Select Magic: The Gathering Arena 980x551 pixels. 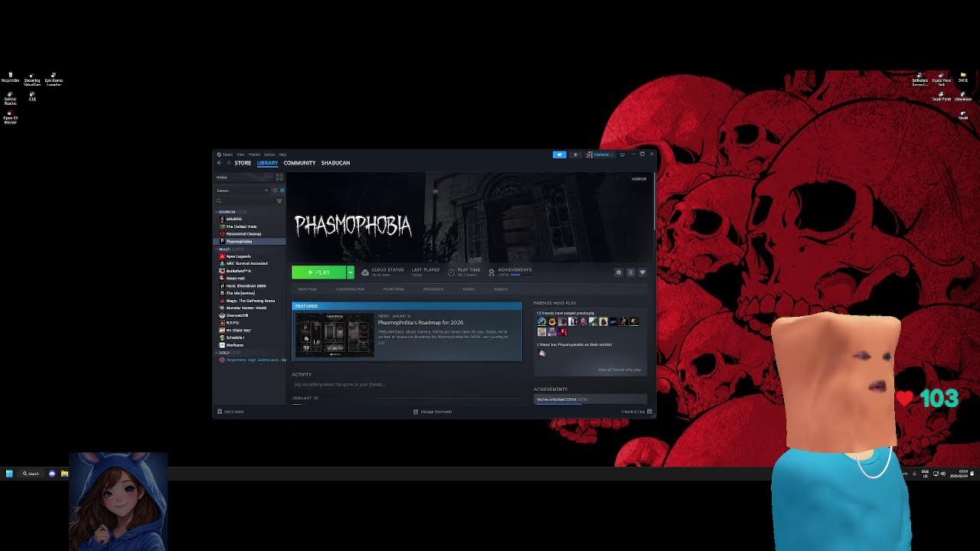coord(250,301)
